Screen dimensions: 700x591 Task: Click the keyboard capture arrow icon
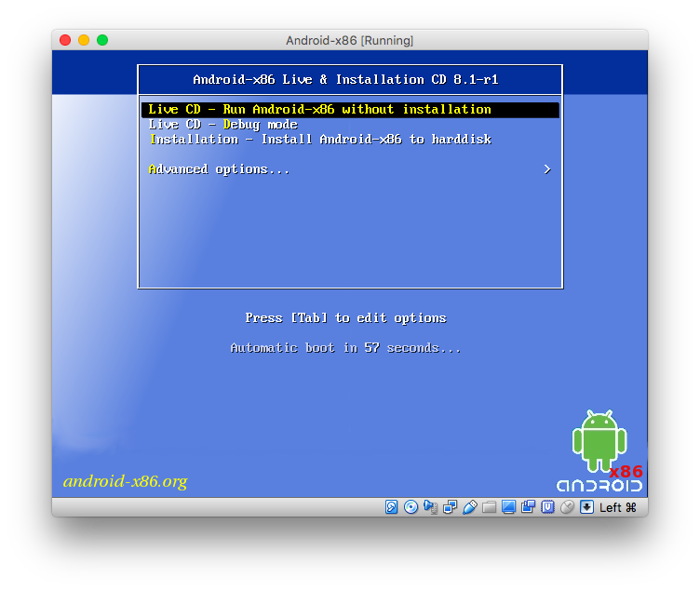(586, 507)
